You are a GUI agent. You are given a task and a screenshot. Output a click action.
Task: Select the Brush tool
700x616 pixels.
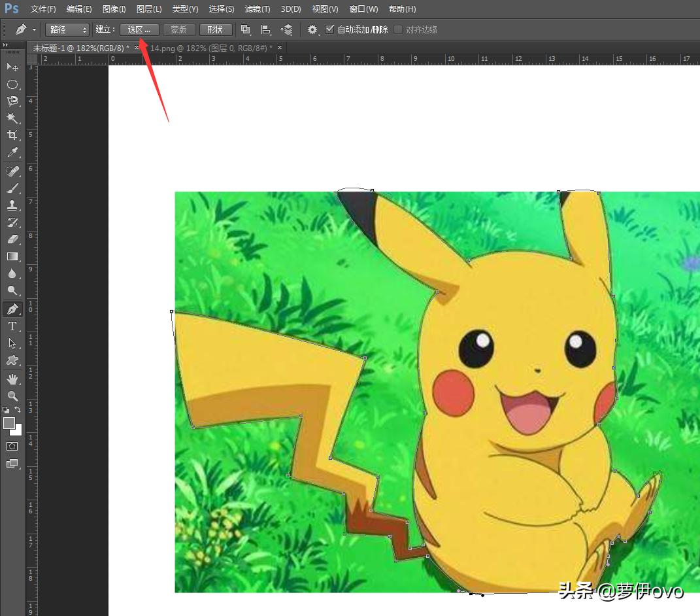(x=12, y=188)
